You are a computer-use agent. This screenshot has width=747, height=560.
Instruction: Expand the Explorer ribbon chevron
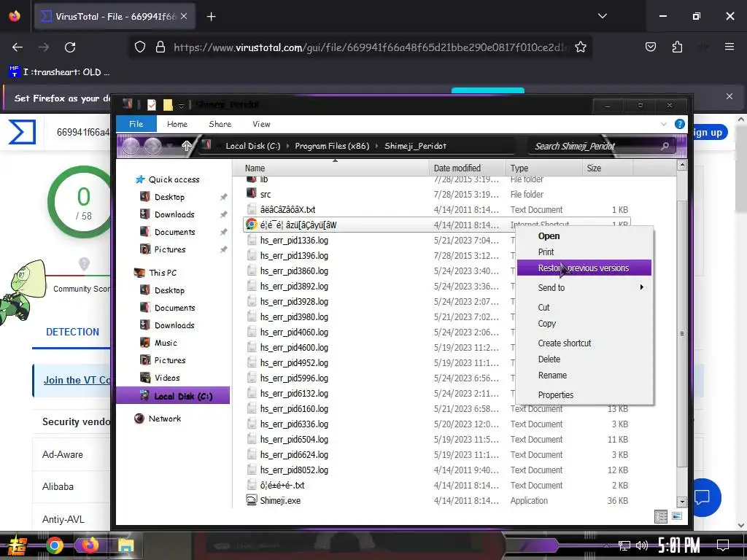(x=664, y=124)
